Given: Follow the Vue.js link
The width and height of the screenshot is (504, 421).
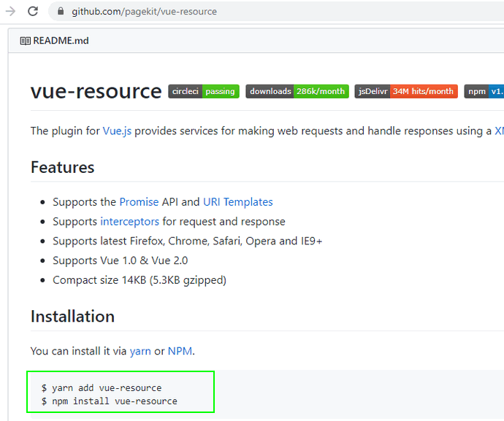Looking at the screenshot, I should coord(117,131).
